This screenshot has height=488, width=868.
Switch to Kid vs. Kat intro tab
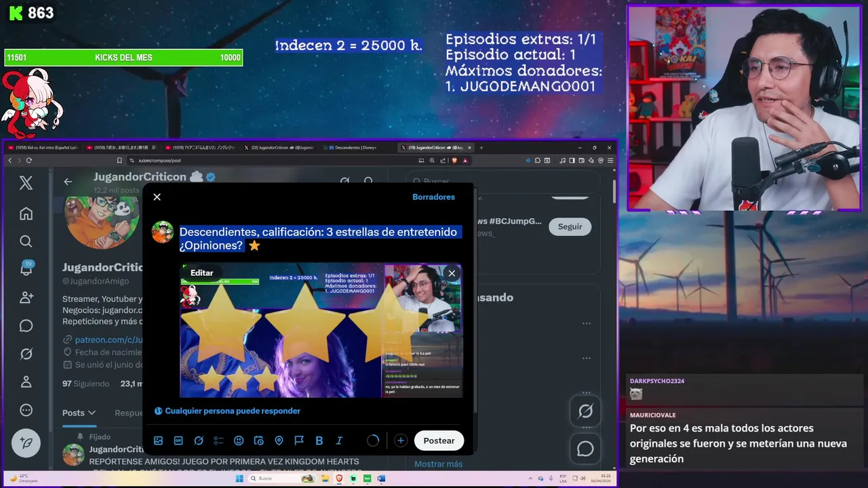(x=42, y=147)
